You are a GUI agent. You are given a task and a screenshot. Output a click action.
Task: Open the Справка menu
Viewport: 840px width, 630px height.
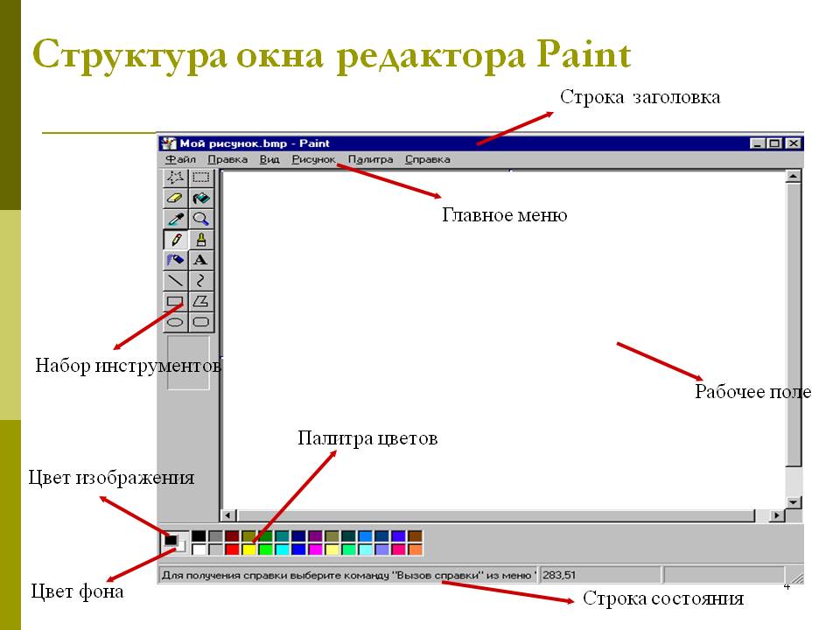coord(428,159)
